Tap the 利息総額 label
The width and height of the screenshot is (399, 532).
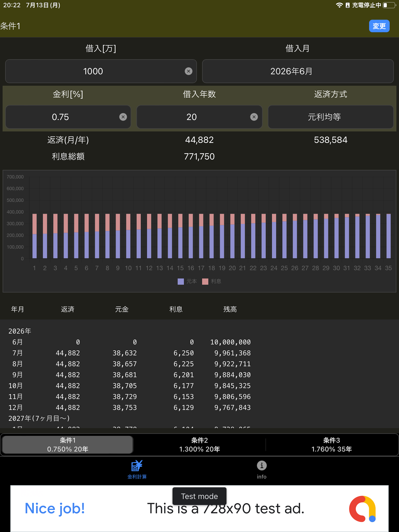pos(68,157)
